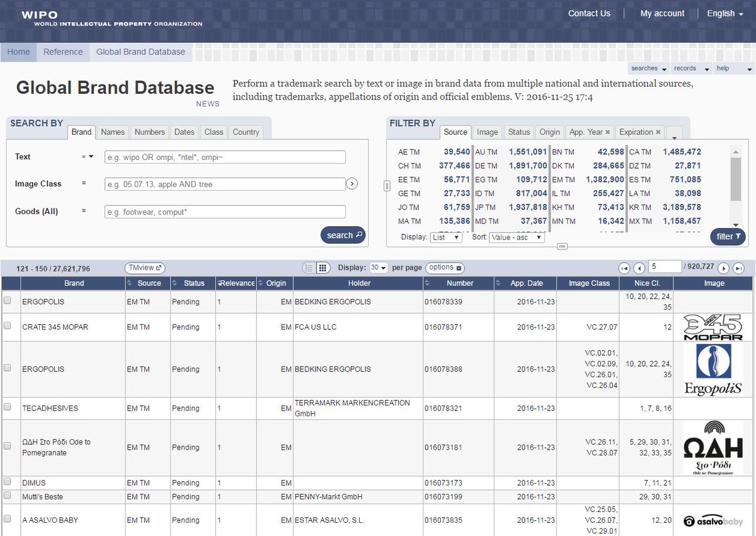Viewport: 756px width, 536px height.
Task: Open the English language dropdown
Action: point(724,13)
